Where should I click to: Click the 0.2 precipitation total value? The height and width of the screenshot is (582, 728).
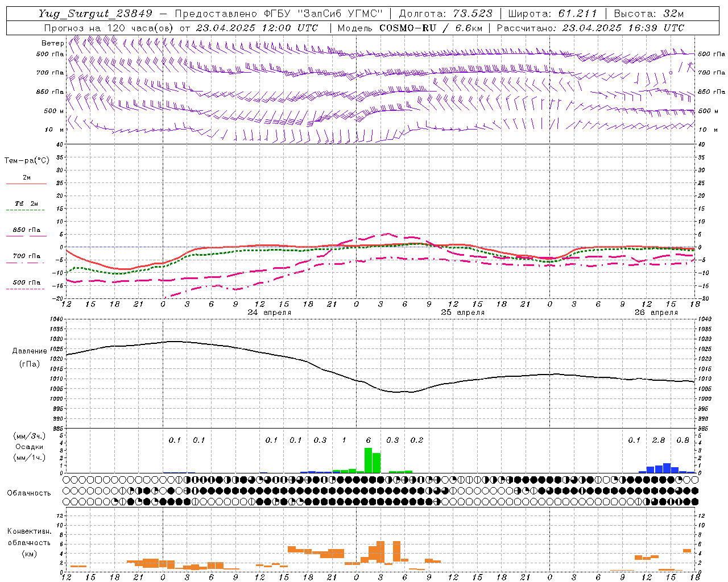[x=417, y=440]
